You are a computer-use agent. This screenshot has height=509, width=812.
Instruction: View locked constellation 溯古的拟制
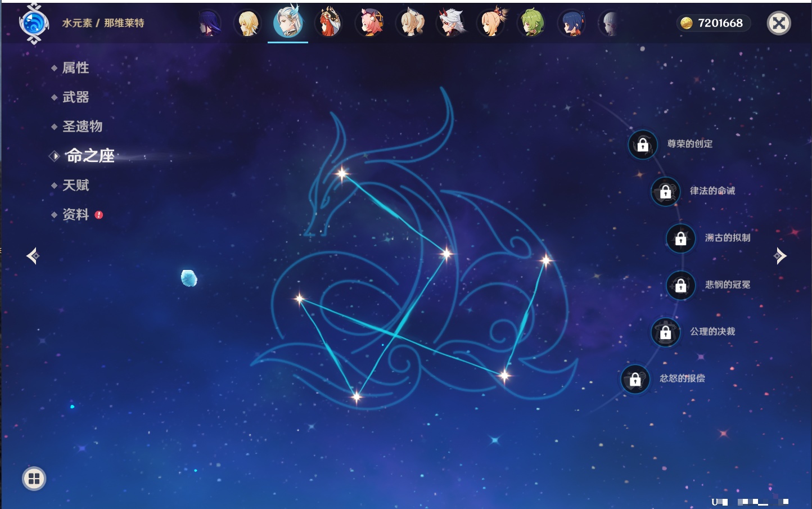(680, 238)
